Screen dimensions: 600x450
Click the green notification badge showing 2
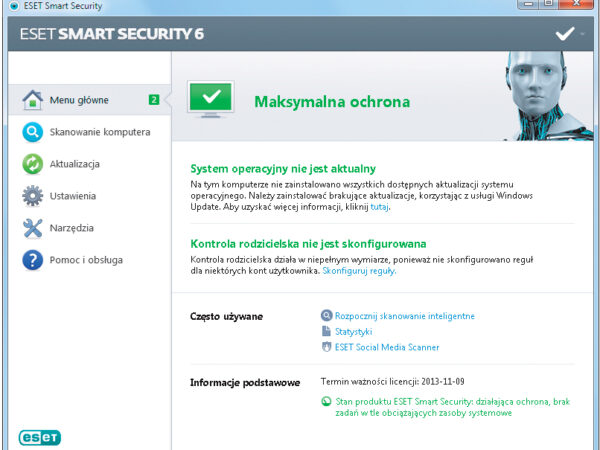[x=154, y=100]
